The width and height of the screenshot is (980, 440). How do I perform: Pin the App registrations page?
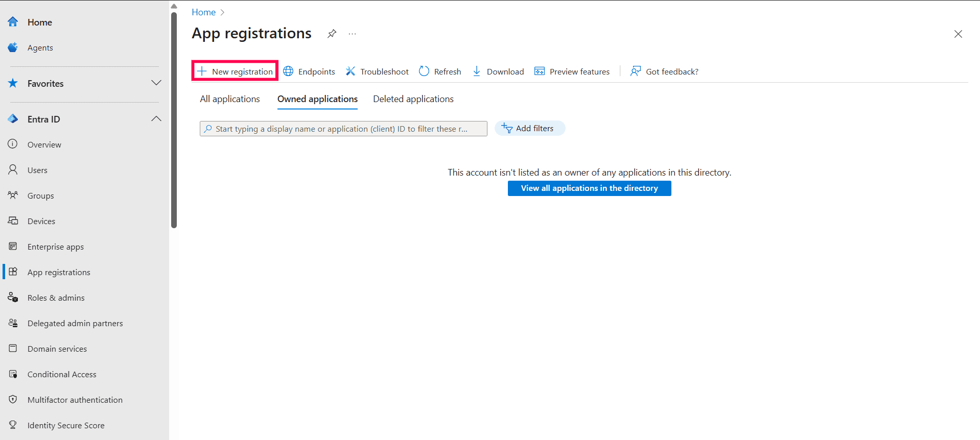pos(332,34)
